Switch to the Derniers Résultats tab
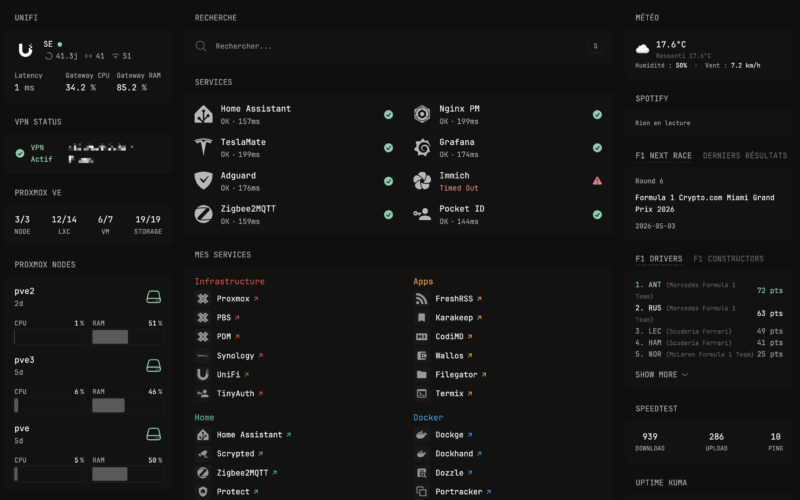 click(744, 156)
